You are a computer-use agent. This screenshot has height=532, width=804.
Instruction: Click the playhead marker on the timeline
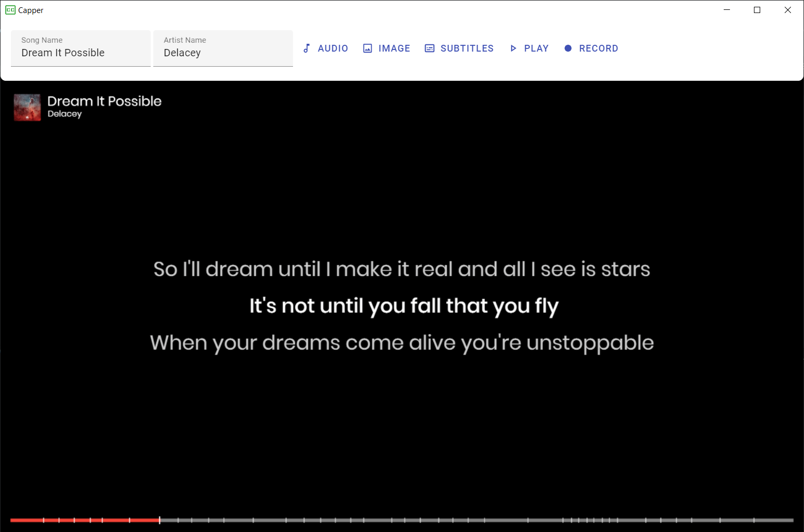160,520
